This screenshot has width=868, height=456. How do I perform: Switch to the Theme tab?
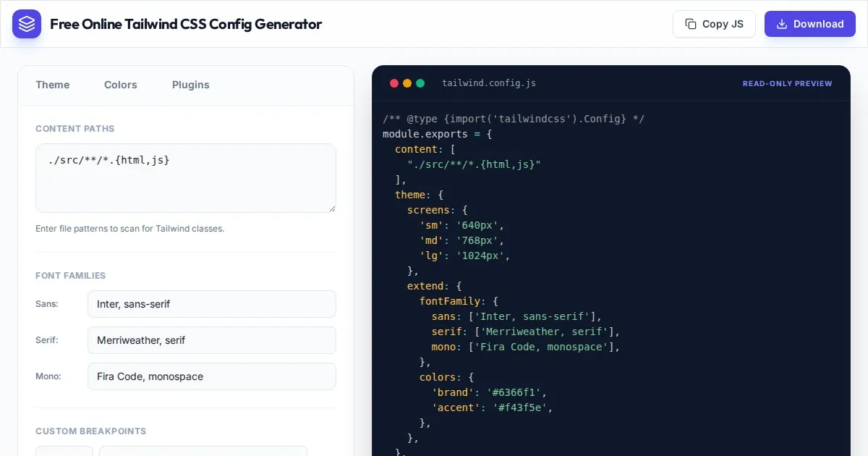tap(53, 85)
